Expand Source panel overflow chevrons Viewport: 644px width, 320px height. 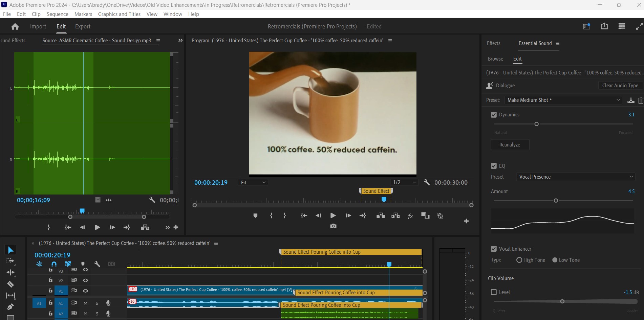(x=180, y=40)
